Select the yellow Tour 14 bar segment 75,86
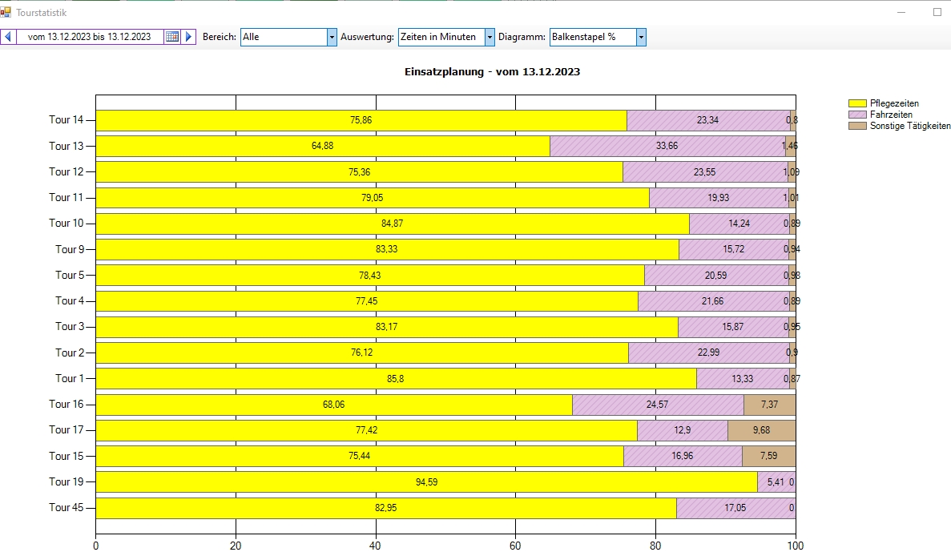Screen dimensions: 951x560 361,120
